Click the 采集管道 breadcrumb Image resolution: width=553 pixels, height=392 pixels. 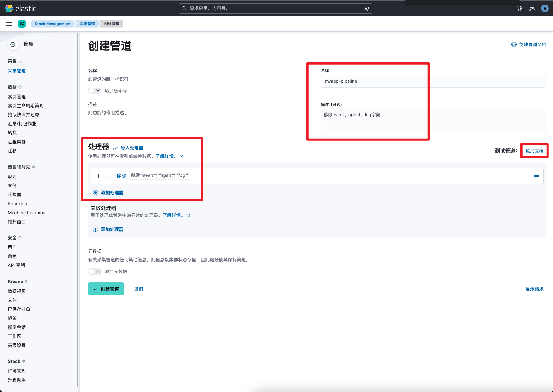tap(87, 24)
